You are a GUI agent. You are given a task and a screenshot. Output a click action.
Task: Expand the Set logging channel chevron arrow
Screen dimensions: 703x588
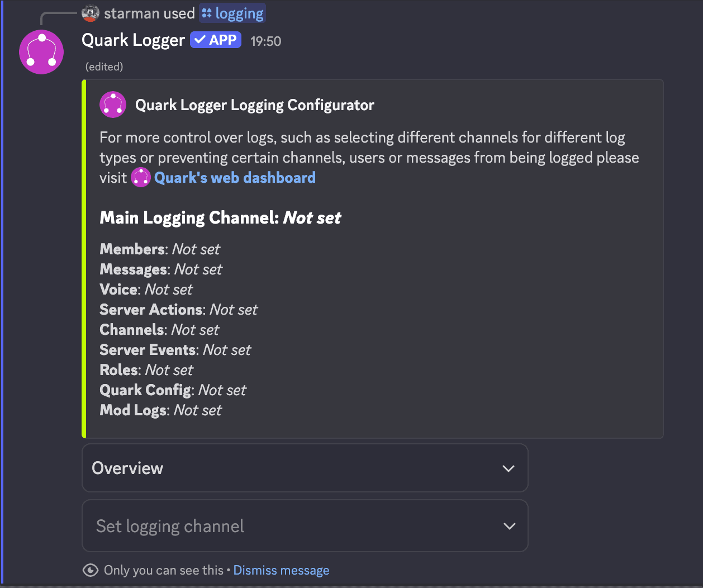coord(509,525)
